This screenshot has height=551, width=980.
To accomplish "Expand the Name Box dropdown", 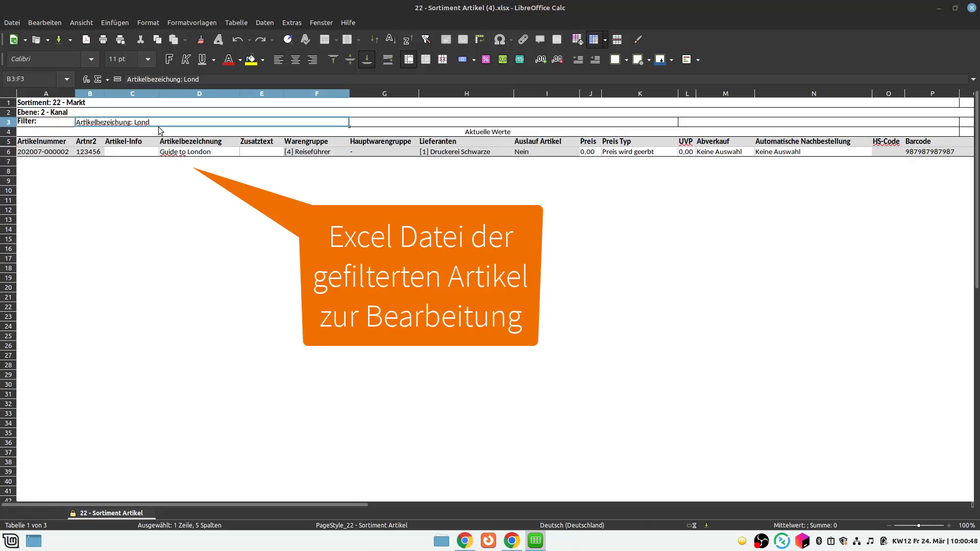I will (67, 79).
